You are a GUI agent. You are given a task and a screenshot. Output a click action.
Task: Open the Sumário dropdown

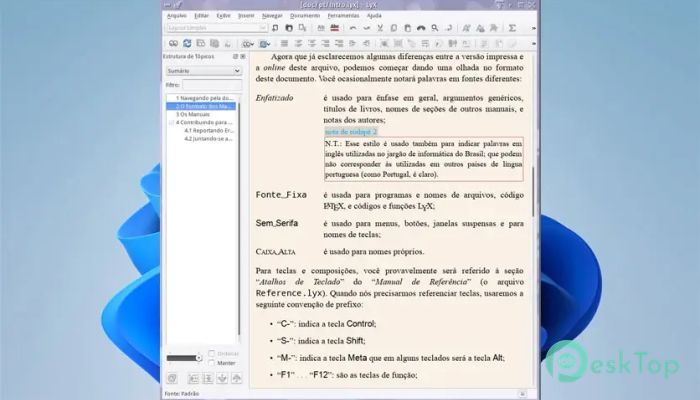click(x=204, y=71)
